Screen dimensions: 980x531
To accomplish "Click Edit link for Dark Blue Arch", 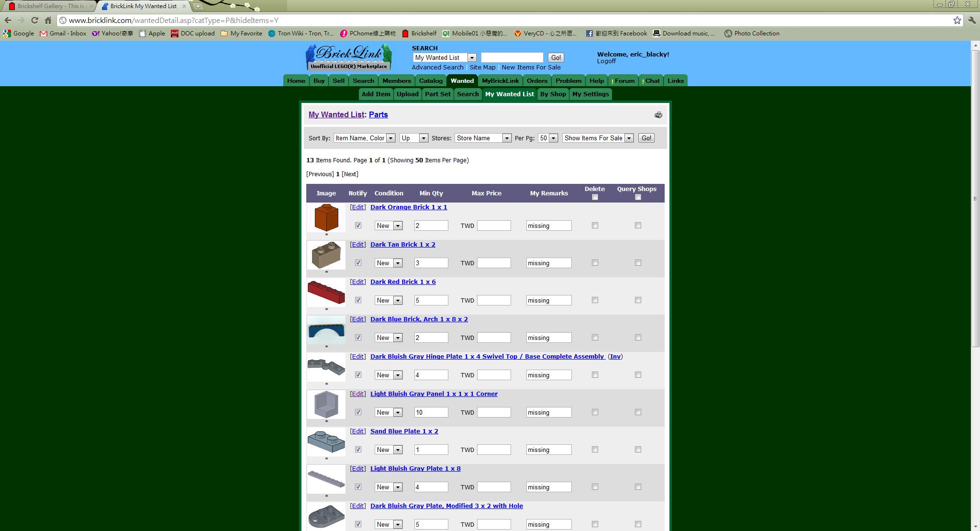I will click(x=358, y=319).
